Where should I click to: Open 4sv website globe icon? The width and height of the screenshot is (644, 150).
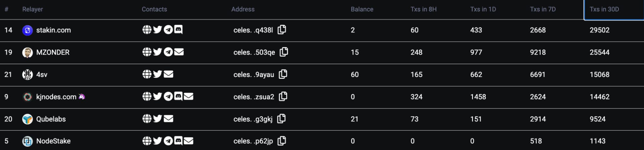pos(147,74)
